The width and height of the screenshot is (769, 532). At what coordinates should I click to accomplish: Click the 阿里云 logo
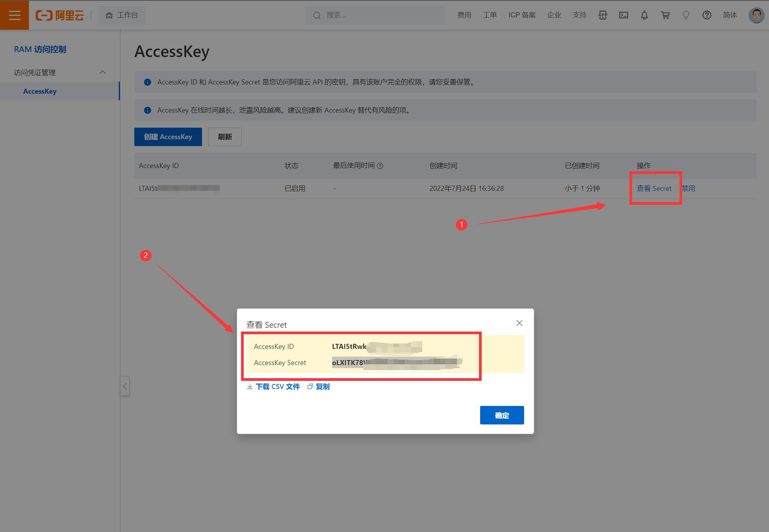(60, 15)
